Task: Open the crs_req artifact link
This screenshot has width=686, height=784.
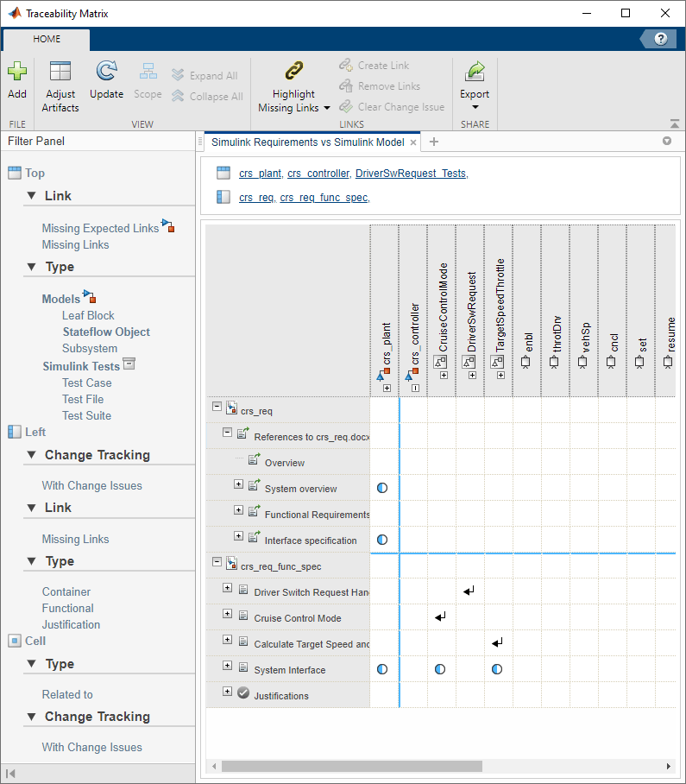Action: [256, 198]
